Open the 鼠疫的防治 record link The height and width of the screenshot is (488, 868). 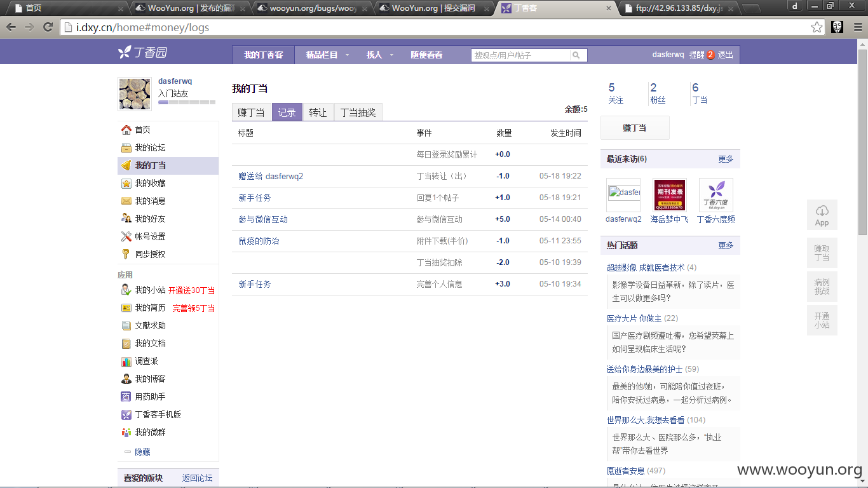[259, 241]
